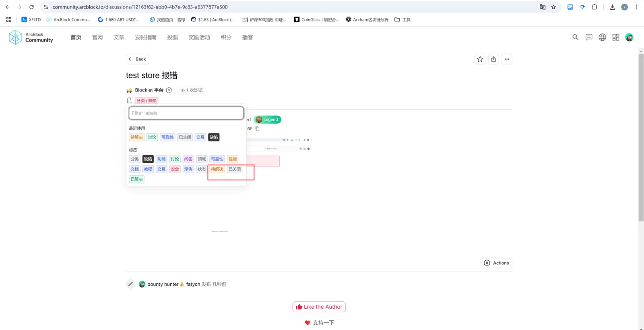Click the 分类 / 缺陷 label chip
Viewport: 644px width, 330px height.
147,101
